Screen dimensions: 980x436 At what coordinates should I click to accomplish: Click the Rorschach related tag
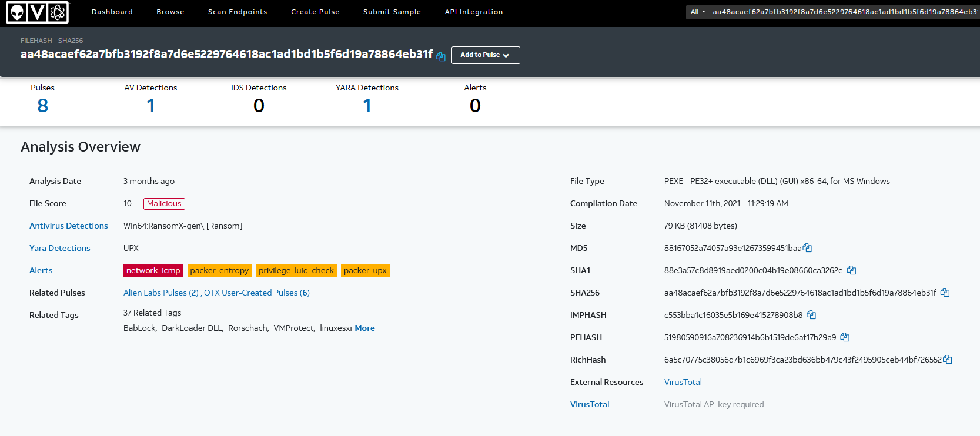tap(247, 328)
